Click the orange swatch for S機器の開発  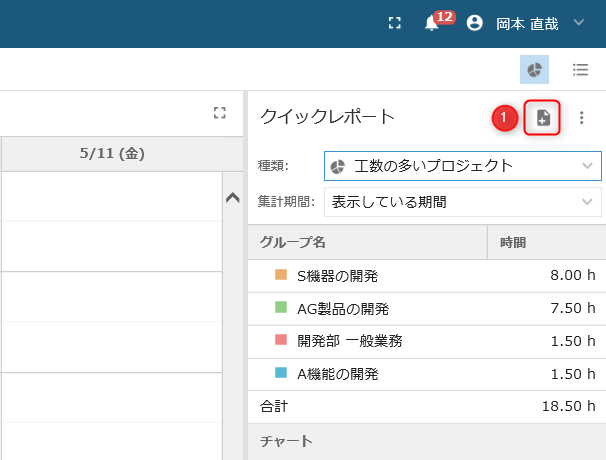(281, 275)
